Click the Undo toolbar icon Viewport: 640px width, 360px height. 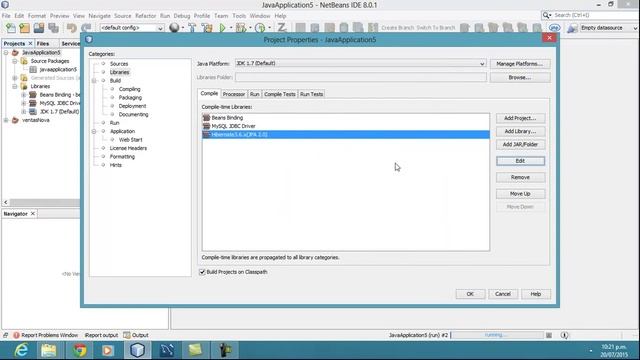tap(72, 28)
